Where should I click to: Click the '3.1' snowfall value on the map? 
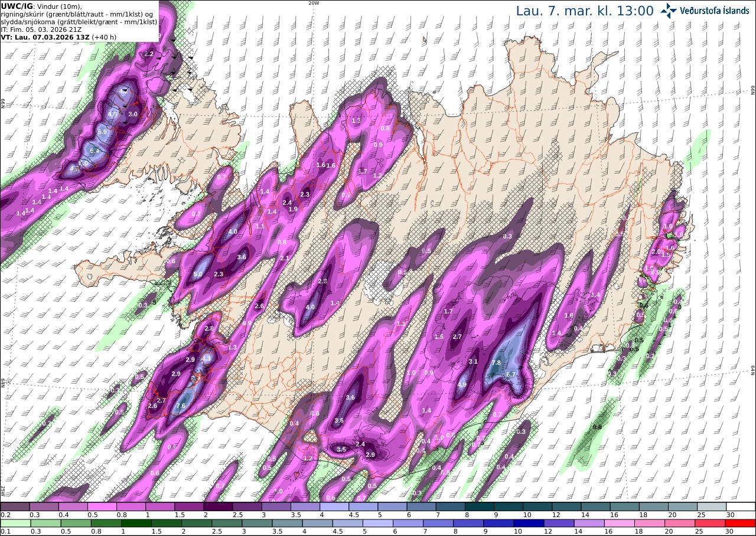(473, 361)
